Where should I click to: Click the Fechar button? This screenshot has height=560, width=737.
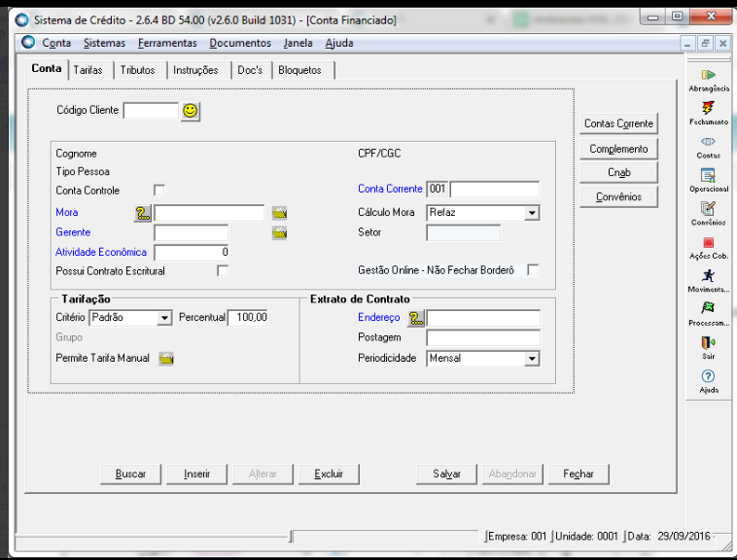(x=579, y=474)
